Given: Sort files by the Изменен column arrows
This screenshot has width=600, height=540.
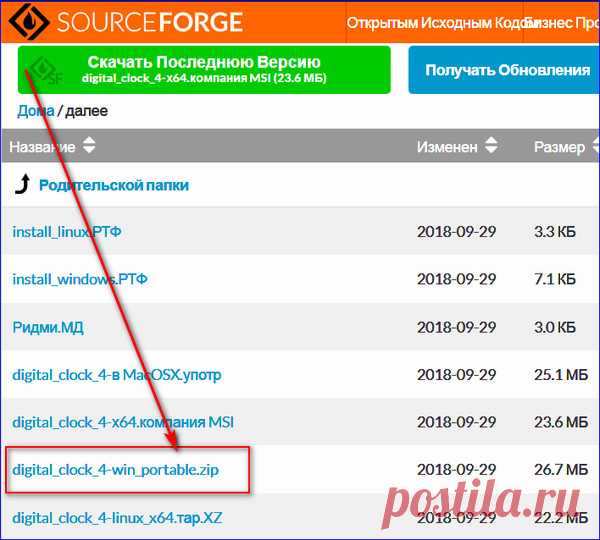Looking at the screenshot, I should tap(491, 145).
